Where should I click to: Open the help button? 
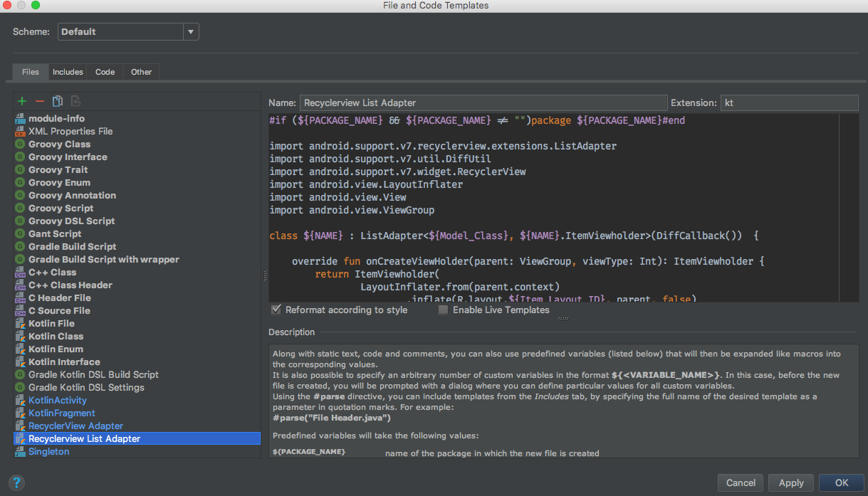tap(16, 482)
